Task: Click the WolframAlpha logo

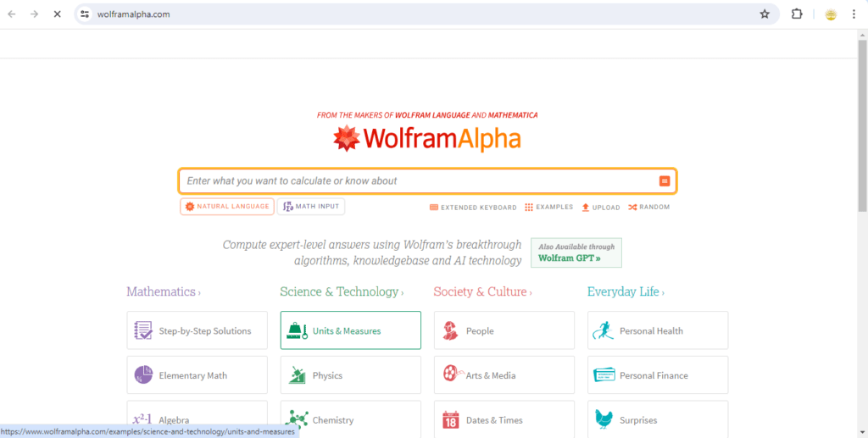Action: [x=427, y=139]
